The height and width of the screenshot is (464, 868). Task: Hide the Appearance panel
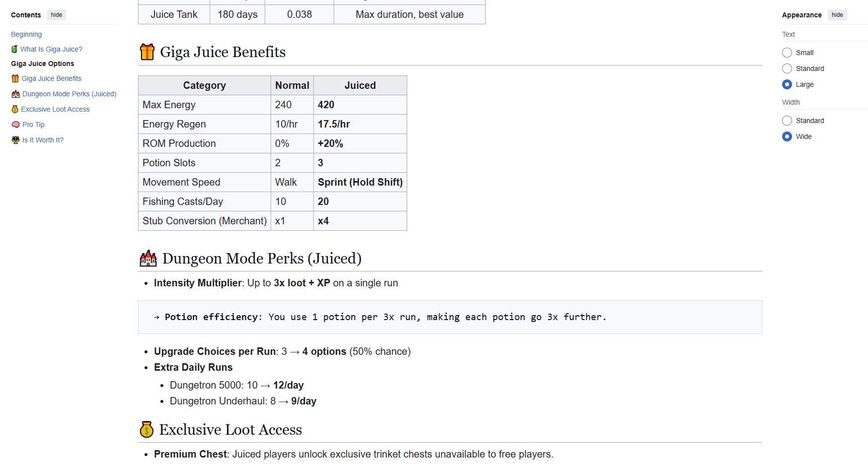coord(837,15)
